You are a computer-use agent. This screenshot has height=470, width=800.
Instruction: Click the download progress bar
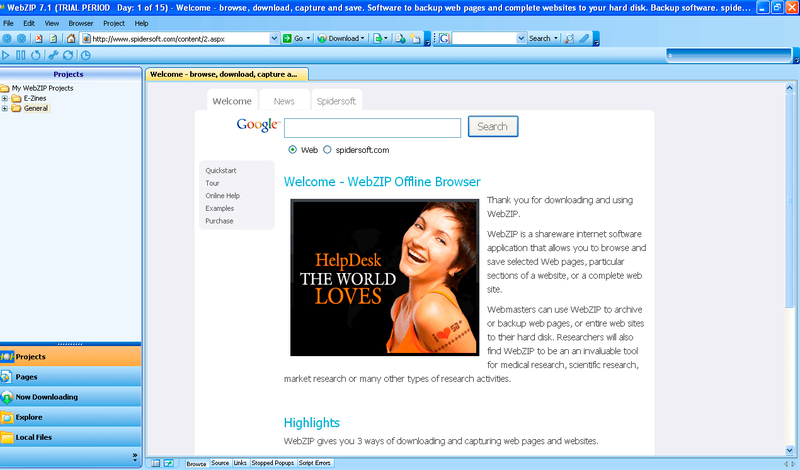pos(729,55)
